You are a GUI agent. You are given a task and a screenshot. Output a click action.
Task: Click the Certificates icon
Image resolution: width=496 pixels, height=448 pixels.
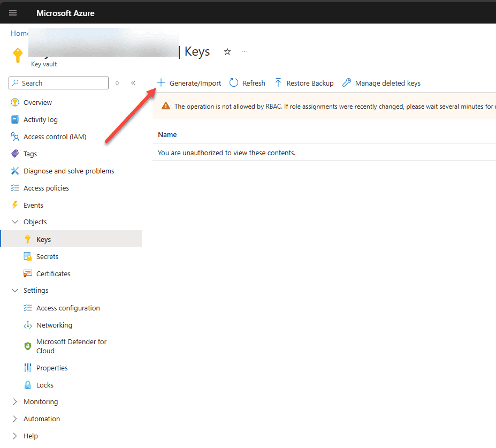point(28,274)
